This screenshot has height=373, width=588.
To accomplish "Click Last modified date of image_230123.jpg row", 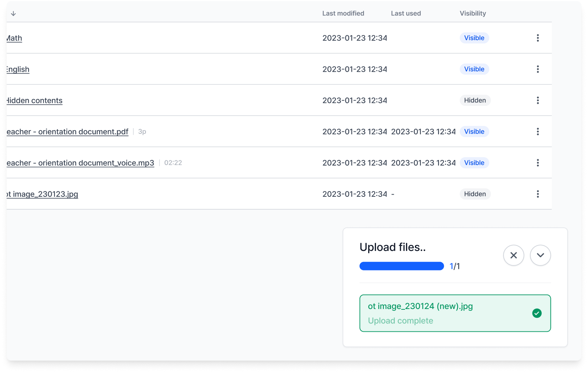I will pyautogui.click(x=355, y=194).
